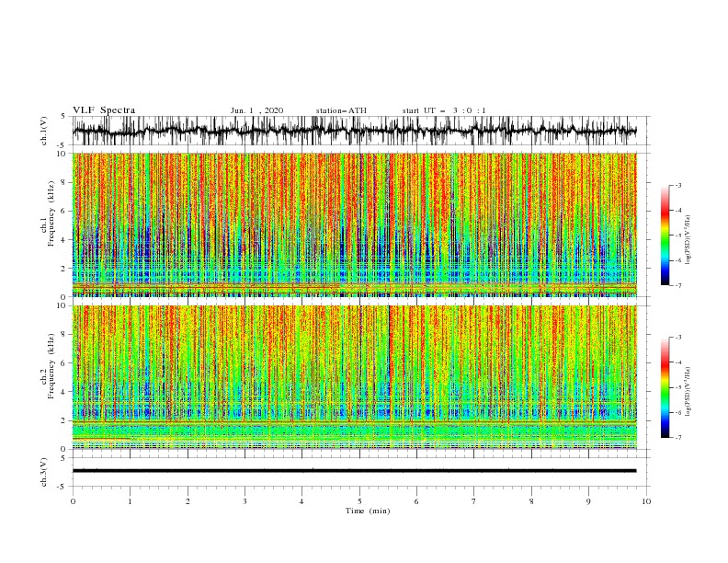Click the "-7" tick on the ch.2 color bar

coord(677,437)
